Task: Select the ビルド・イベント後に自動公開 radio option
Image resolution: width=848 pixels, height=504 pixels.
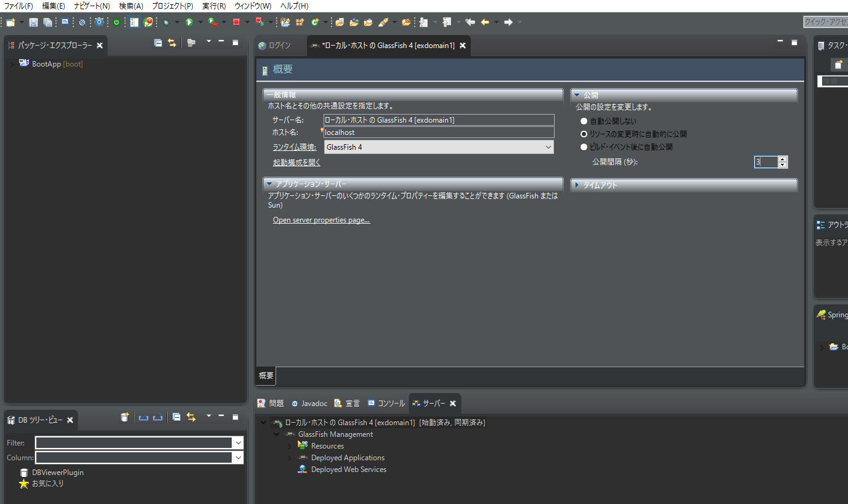Action: click(x=584, y=147)
